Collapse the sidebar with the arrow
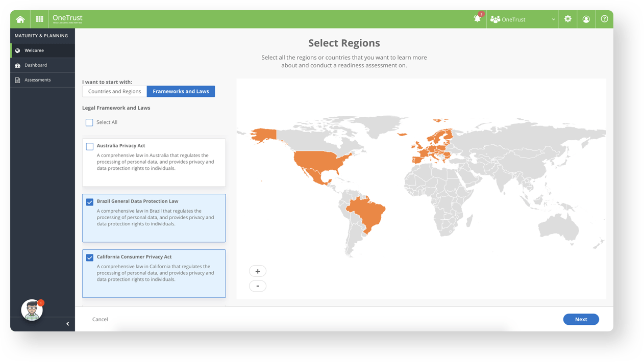644x362 pixels. [67, 324]
